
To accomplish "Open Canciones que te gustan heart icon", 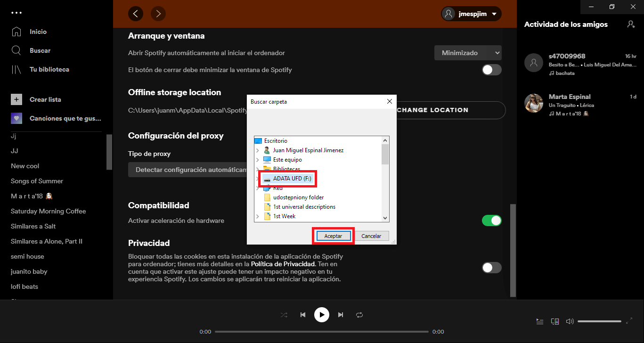I will coord(16,118).
